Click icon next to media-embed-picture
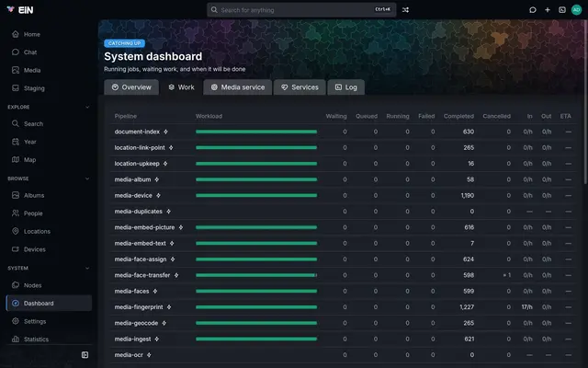Viewport: 588px width, 368px height. click(x=181, y=227)
